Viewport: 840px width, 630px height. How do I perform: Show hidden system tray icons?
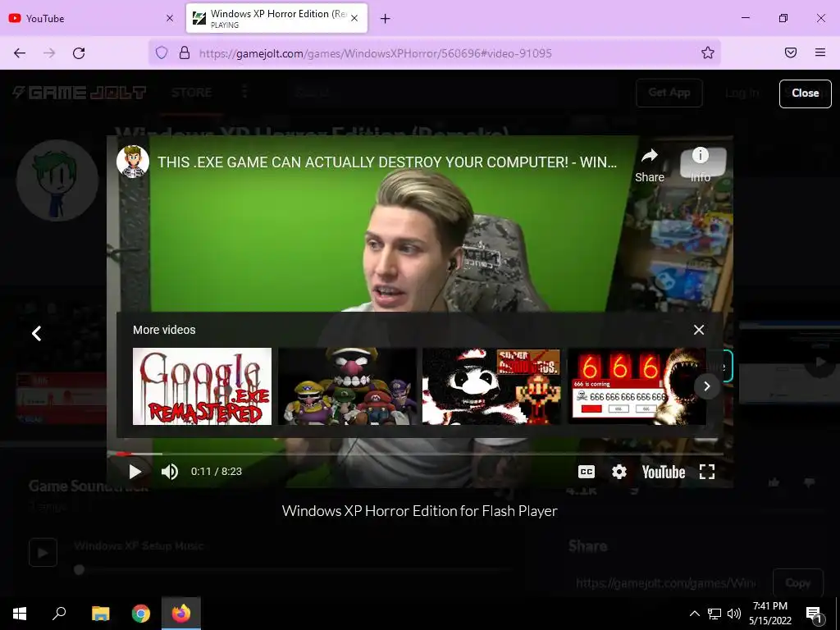click(x=694, y=614)
